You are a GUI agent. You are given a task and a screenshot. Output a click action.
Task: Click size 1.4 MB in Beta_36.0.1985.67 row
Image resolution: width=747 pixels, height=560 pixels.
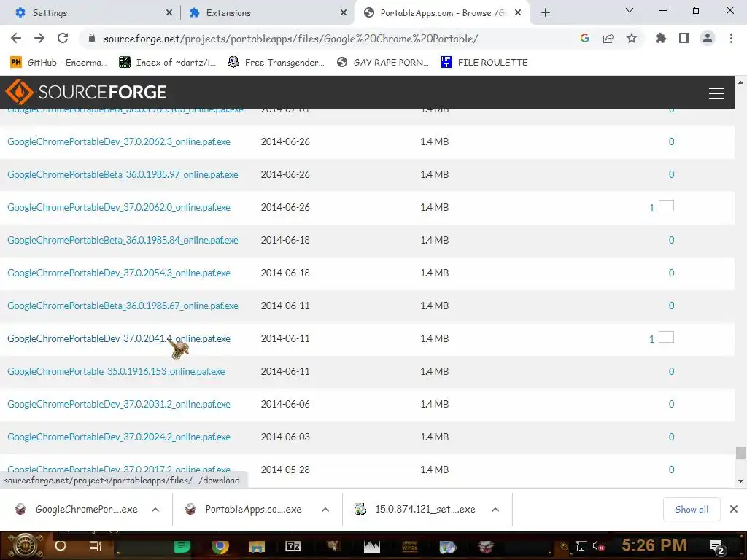point(435,306)
